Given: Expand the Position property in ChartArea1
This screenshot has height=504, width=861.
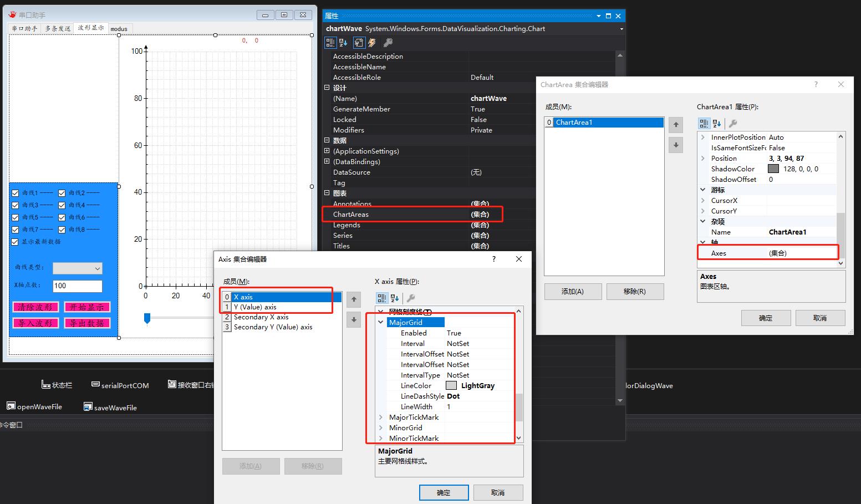Looking at the screenshot, I should [703, 158].
